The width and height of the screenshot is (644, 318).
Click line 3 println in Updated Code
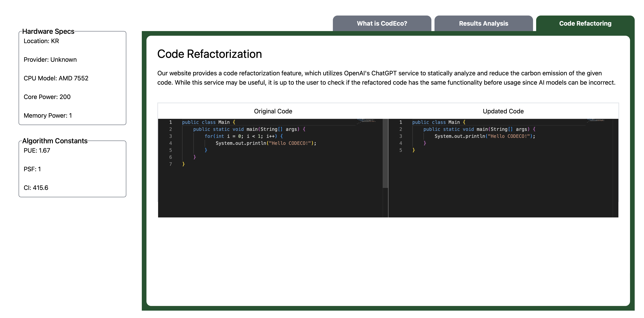(x=485, y=136)
